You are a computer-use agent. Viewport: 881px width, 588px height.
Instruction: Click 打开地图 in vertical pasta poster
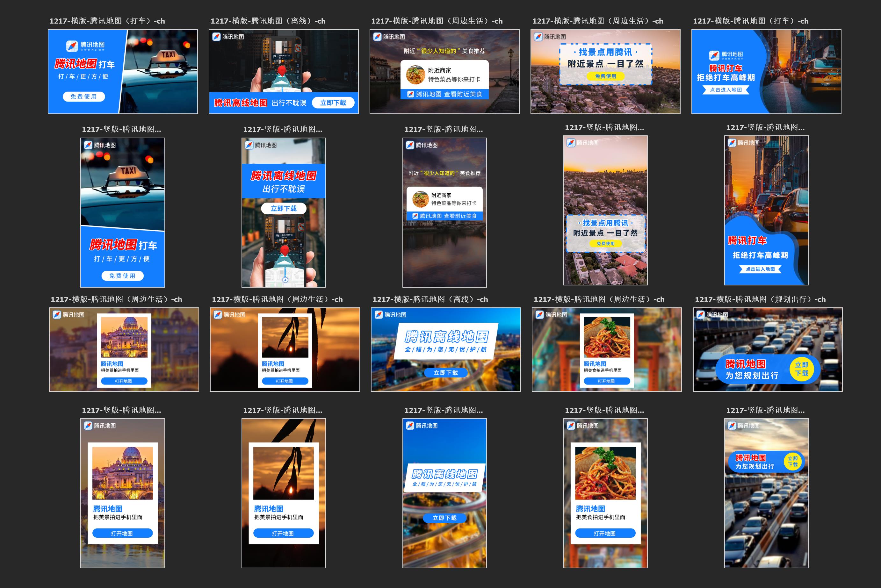click(605, 533)
